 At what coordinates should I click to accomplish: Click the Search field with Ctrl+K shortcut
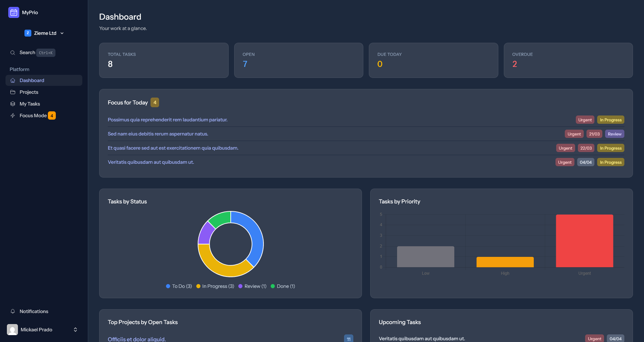pyautogui.click(x=33, y=52)
